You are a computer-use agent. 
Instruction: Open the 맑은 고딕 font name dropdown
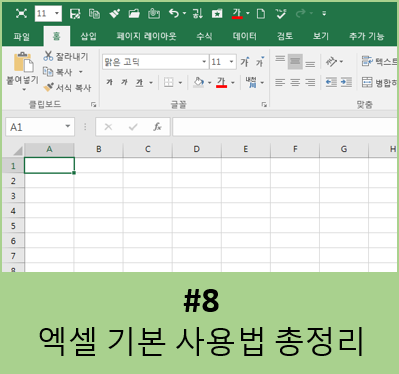(204, 62)
